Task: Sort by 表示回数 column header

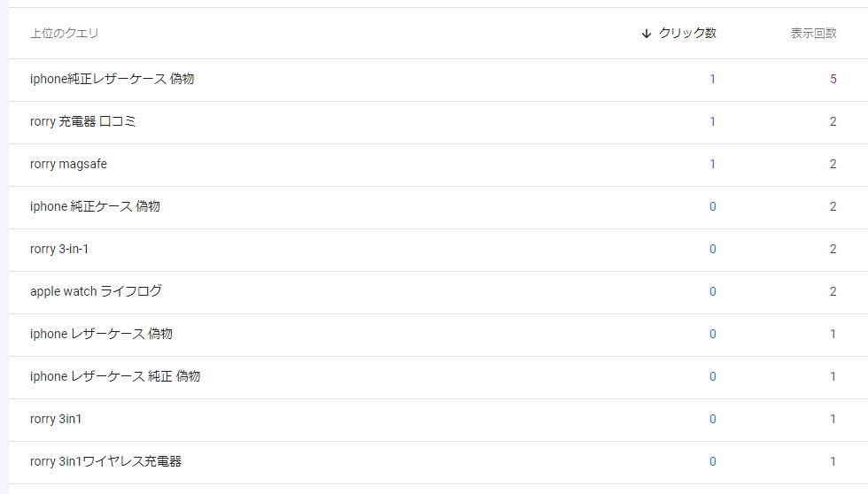Action: [813, 34]
